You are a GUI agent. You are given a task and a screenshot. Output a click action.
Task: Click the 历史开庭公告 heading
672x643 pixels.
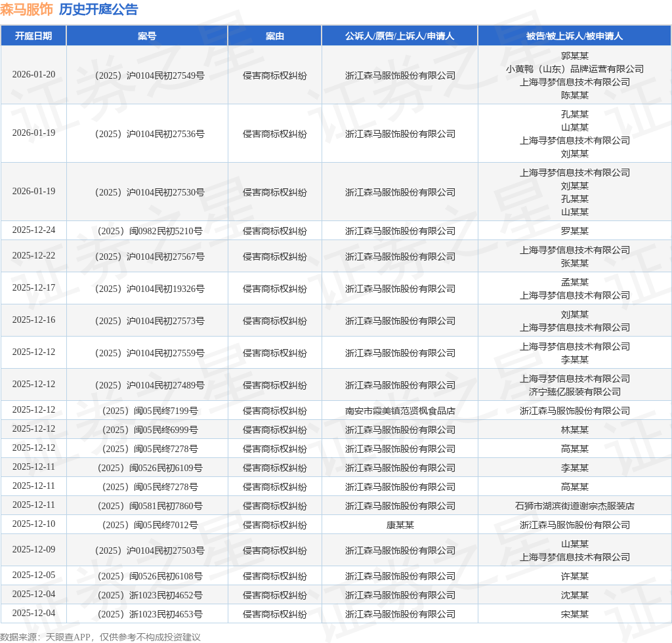[x=98, y=9]
